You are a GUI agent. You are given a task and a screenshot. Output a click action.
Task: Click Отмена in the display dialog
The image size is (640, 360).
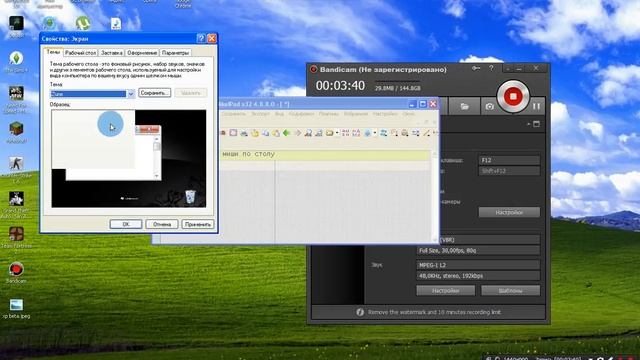(162, 224)
